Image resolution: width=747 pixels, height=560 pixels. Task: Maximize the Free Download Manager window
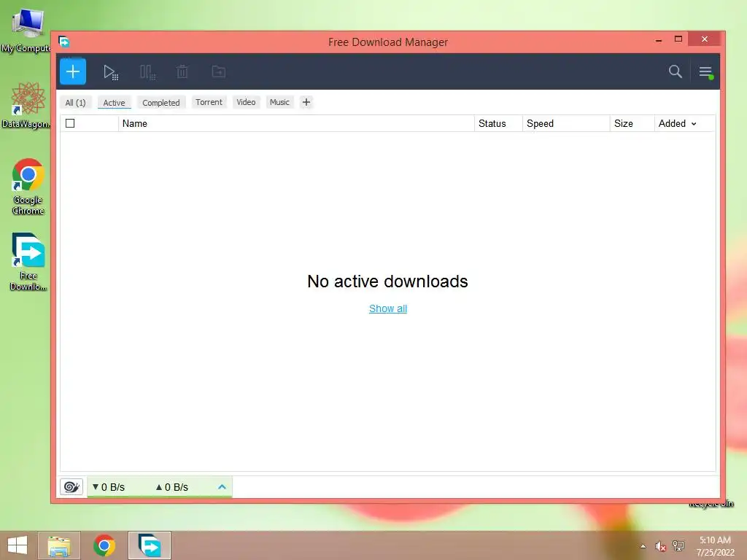pyautogui.click(x=678, y=39)
